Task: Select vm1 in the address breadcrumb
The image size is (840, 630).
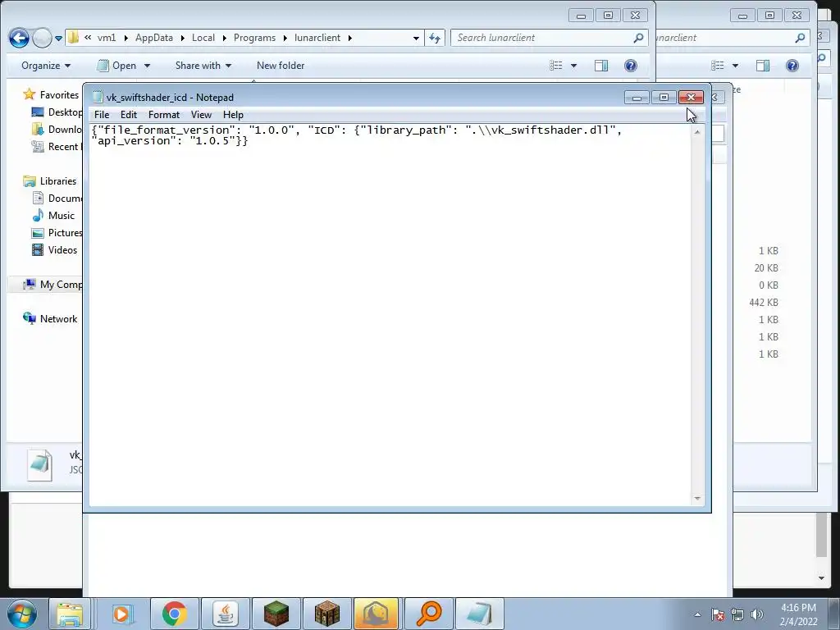Action: 107,38
